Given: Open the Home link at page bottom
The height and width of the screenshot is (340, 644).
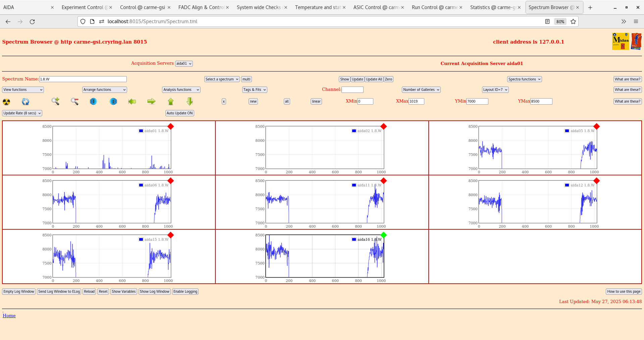Looking at the screenshot, I should [9, 316].
